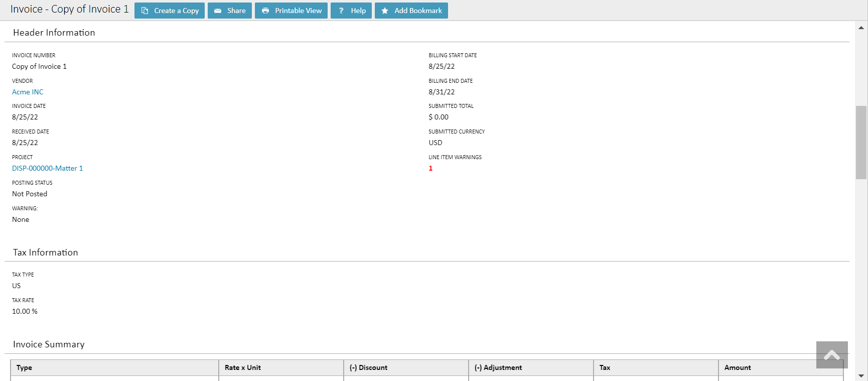Image resolution: width=868 pixels, height=381 pixels.
Task: View the red line item warnings count
Action: (430, 168)
